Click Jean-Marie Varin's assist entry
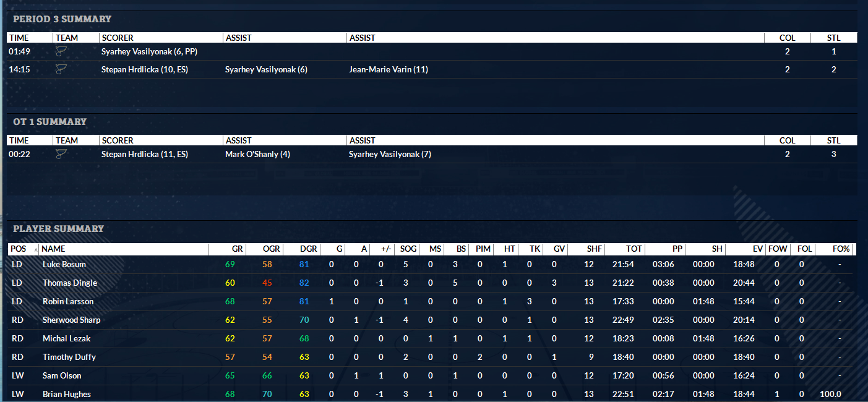The width and height of the screenshot is (868, 402). pos(388,69)
